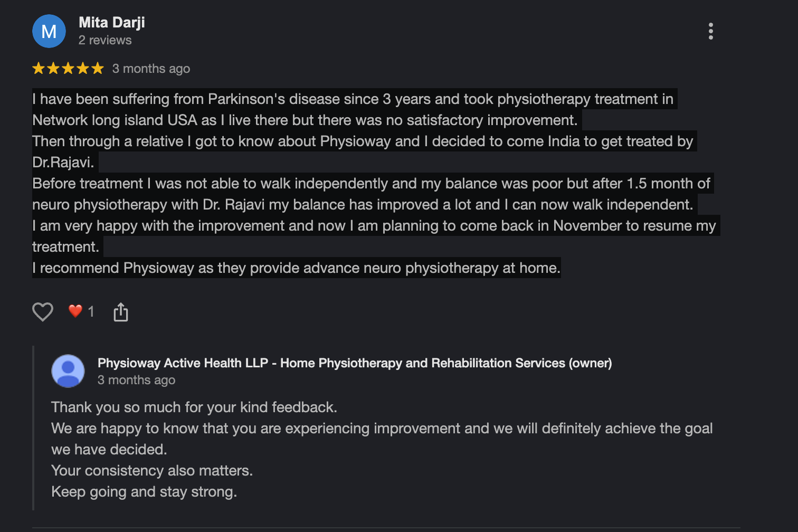
Task: Click the "2 reviews" text under reviewer name
Action: tap(105, 40)
